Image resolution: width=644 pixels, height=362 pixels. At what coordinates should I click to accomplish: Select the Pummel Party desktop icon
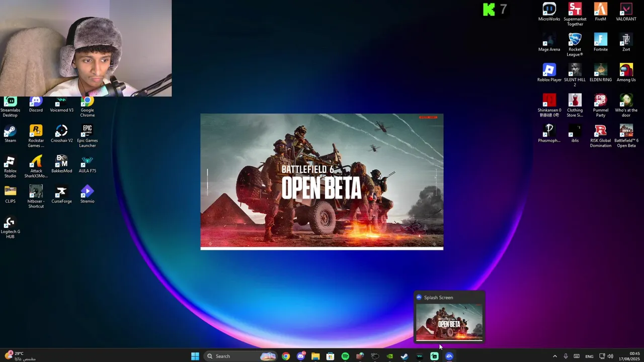(x=600, y=106)
